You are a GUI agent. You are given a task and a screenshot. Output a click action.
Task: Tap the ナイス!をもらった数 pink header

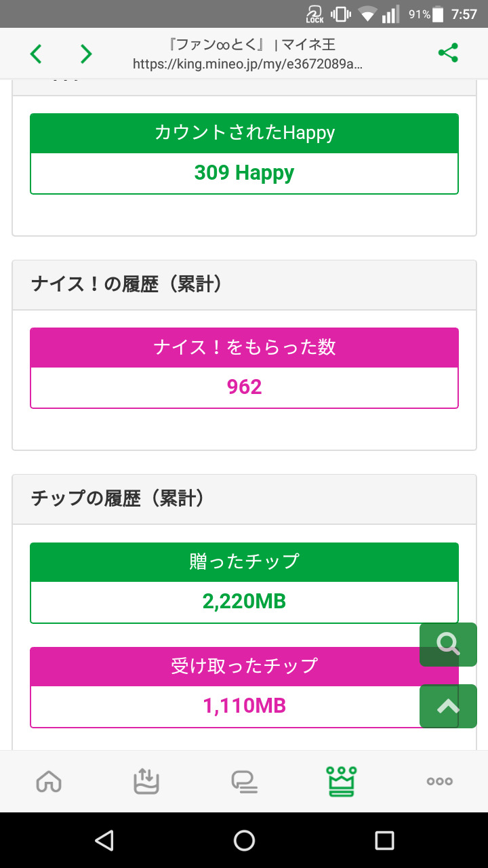coord(244,348)
